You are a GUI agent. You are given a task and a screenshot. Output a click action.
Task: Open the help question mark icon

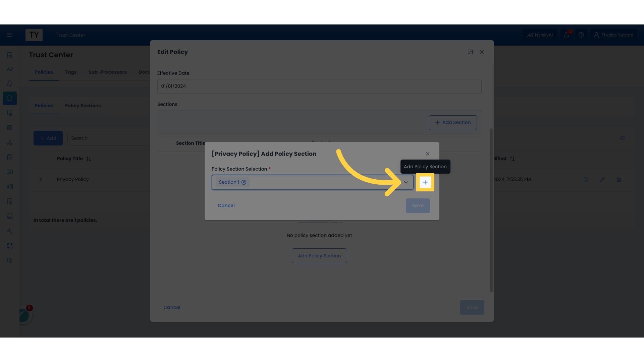(x=581, y=35)
